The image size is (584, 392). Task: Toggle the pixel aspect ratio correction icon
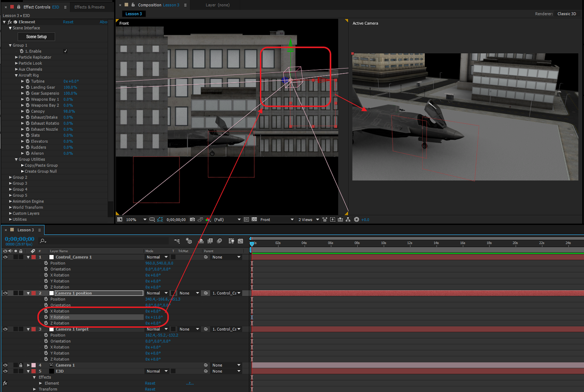click(x=324, y=220)
